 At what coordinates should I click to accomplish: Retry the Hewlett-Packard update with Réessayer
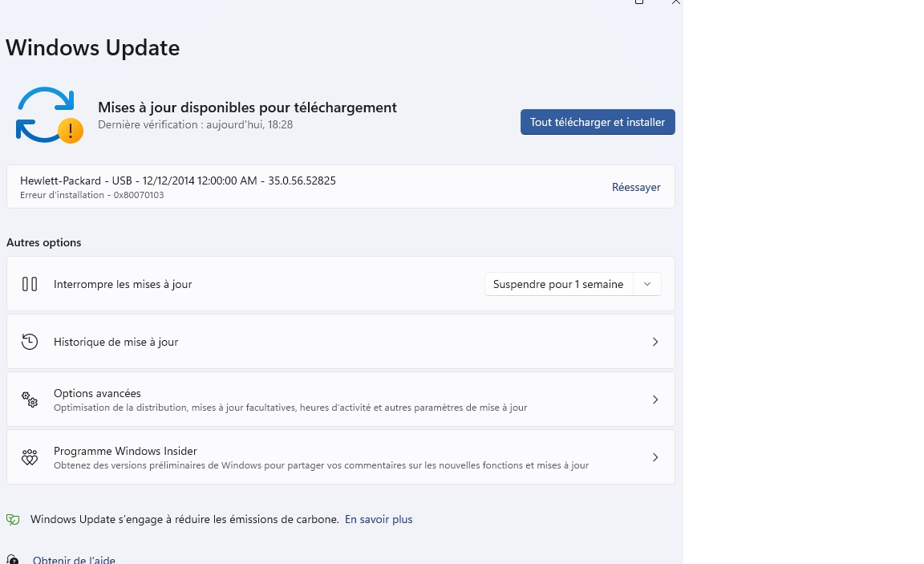(636, 187)
